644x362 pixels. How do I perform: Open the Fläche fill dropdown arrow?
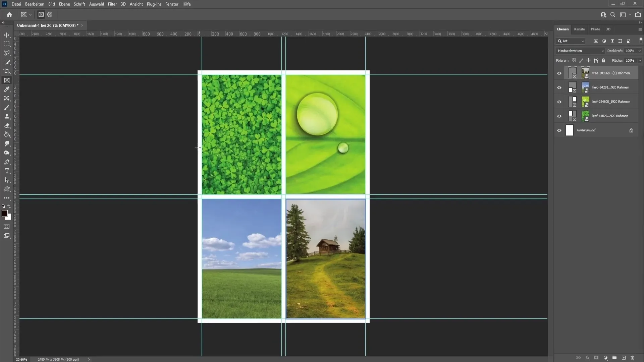640,61
